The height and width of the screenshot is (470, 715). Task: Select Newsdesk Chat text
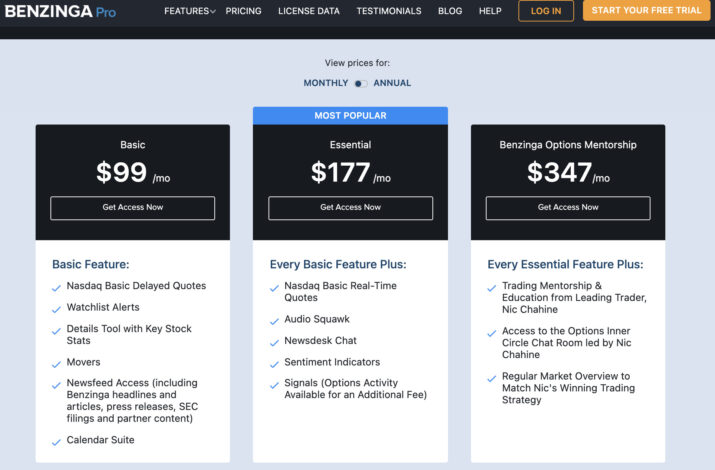[x=321, y=341]
